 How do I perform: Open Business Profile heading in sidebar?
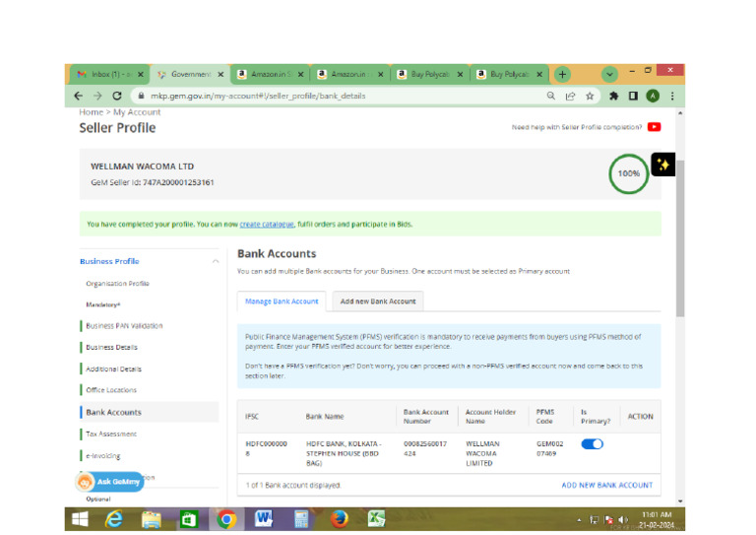pyautogui.click(x=109, y=261)
